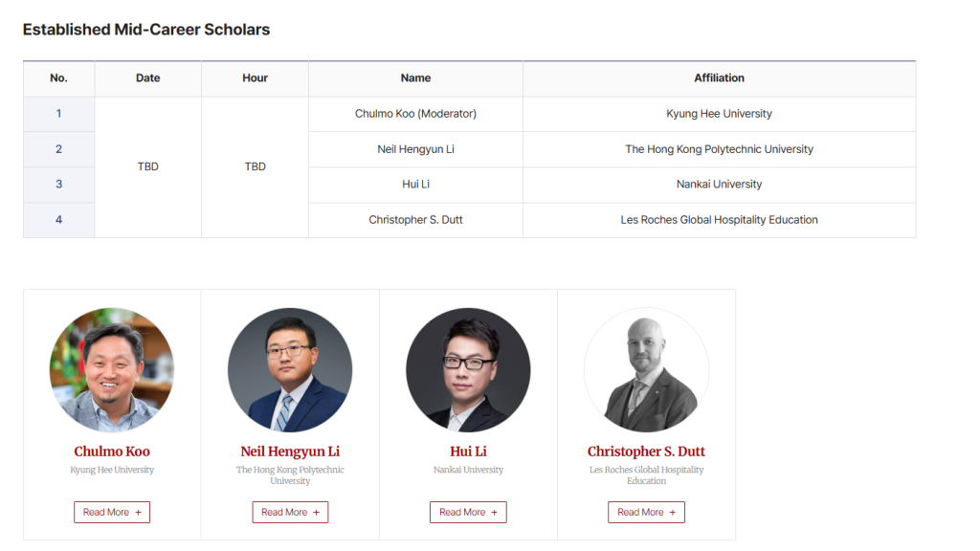This screenshot has height=551, width=980.
Task: Select the Nankai University table cell
Action: point(719,185)
